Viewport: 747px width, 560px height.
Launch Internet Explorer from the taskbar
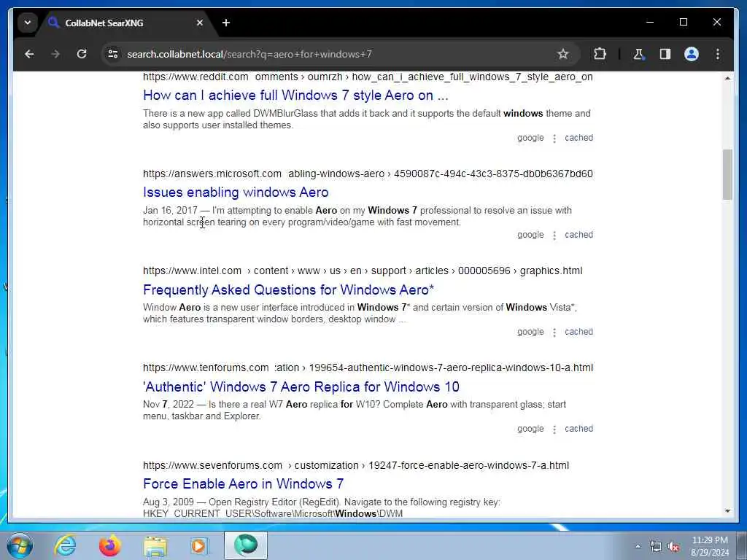point(65,545)
